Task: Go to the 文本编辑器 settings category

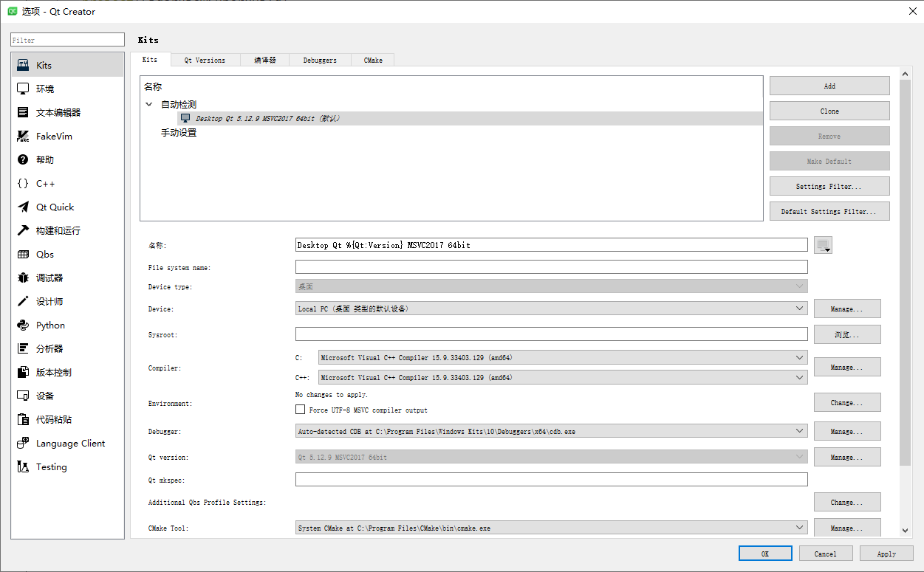Action: click(x=67, y=112)
